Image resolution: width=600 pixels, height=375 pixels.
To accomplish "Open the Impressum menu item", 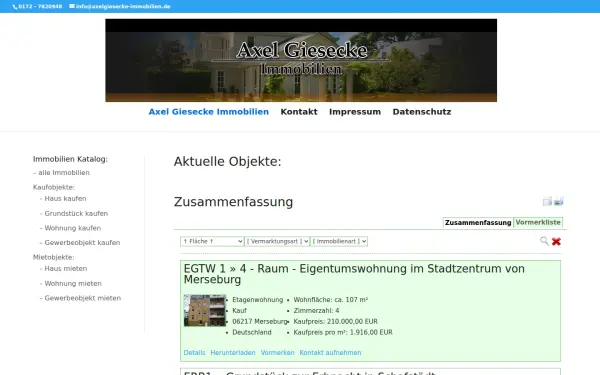I will [x=355, y=112].
